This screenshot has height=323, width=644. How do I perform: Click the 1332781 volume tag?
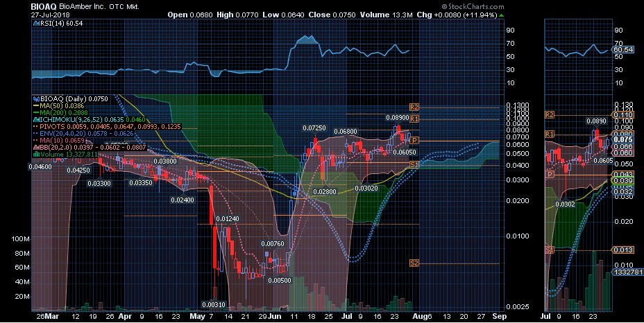pyautogui.click(x=628, y=272)
